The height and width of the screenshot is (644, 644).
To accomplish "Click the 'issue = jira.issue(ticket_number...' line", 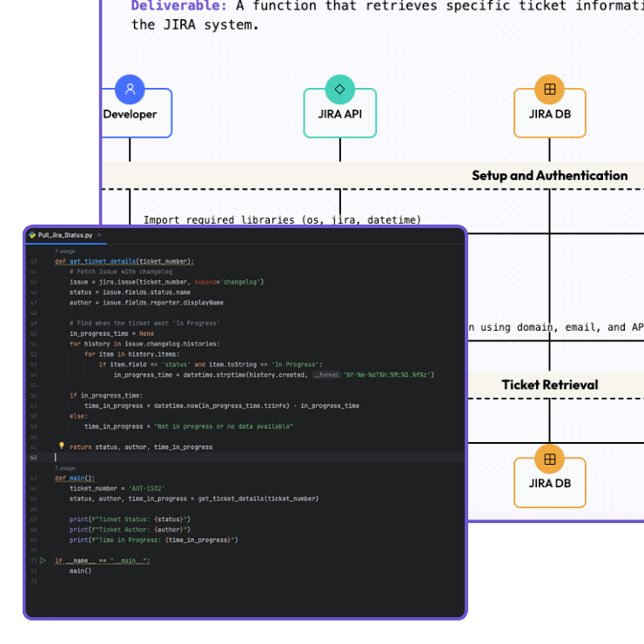I will pos(166,282).
